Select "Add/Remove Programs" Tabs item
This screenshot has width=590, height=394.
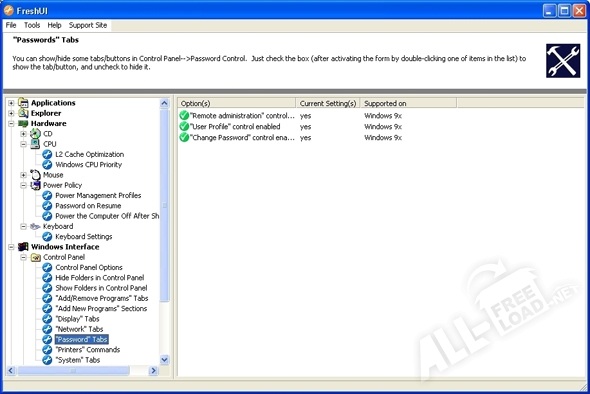pos(102,298)
